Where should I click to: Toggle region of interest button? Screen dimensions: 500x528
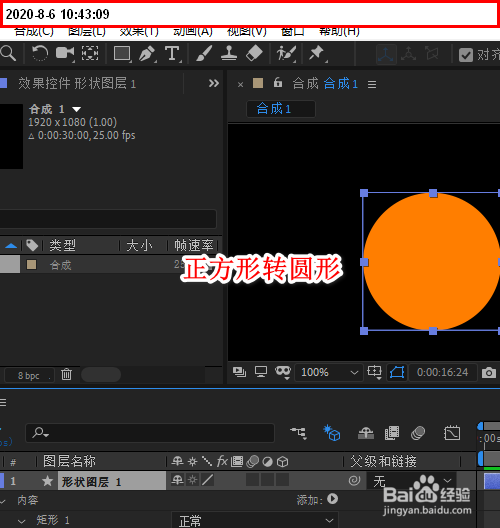coord(374,372)
